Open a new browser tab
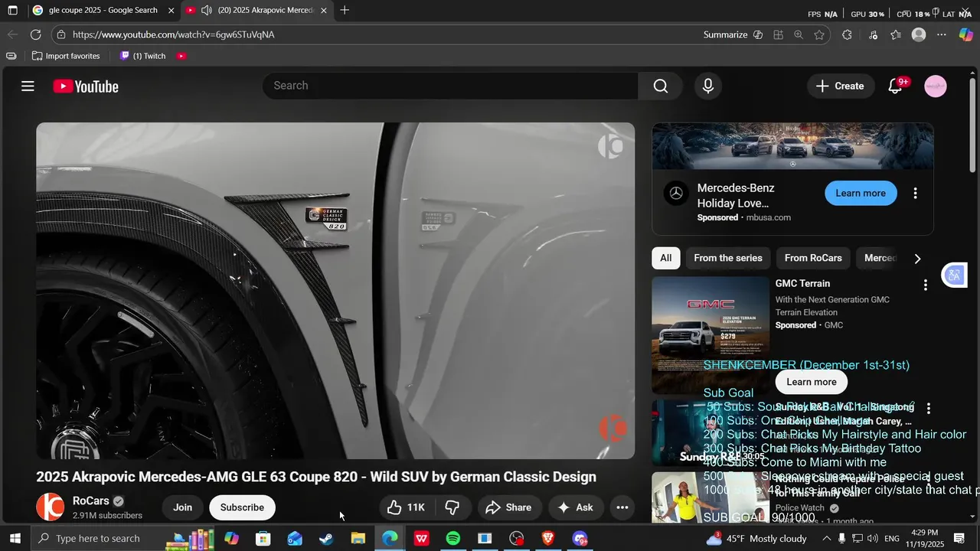Image resolution: width=980 pixels, height=551 pixels. [x=345, y=11]
